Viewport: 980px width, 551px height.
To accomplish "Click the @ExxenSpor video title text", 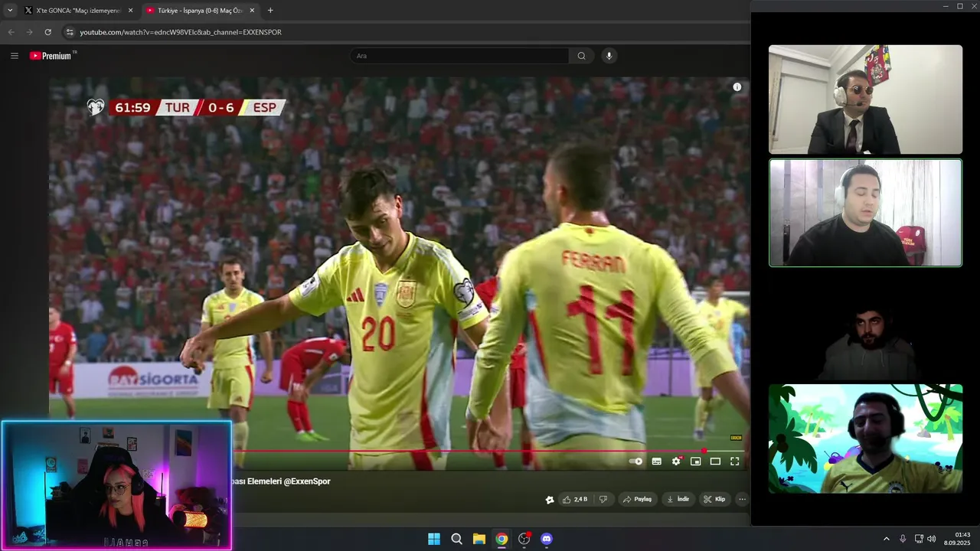I will [280, 481].
